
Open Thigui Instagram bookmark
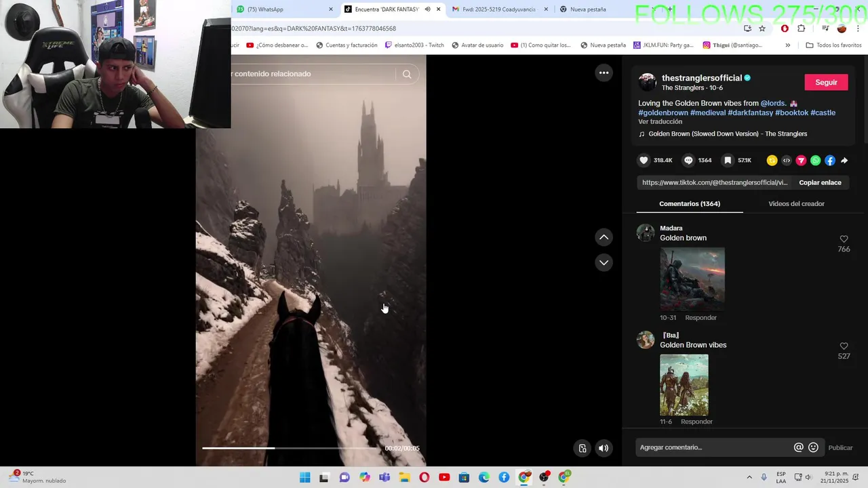click(x=732, y=45)
